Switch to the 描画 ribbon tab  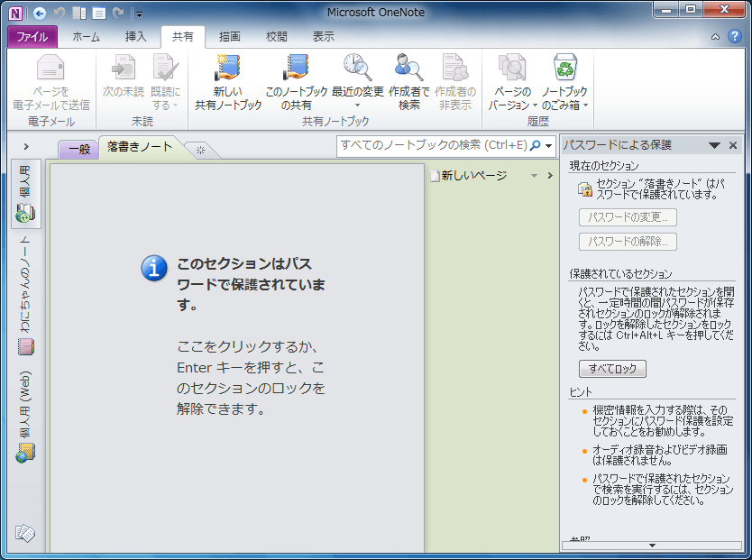[229, 37]
